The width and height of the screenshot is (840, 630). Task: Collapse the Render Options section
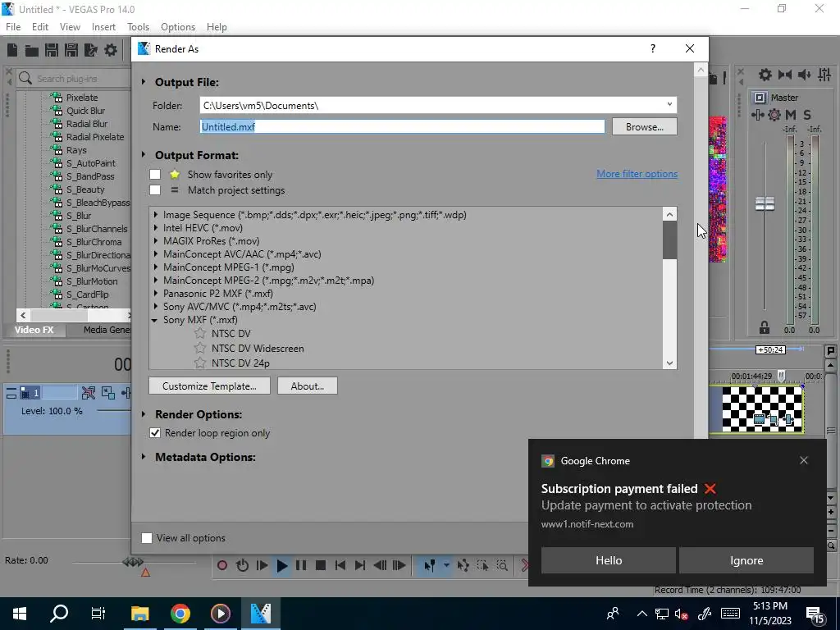(144, 414)
